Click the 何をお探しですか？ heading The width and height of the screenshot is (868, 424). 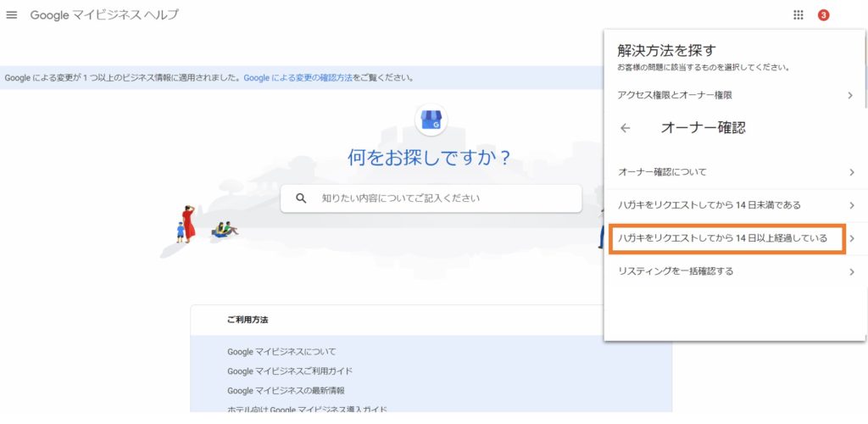[429, 158]
